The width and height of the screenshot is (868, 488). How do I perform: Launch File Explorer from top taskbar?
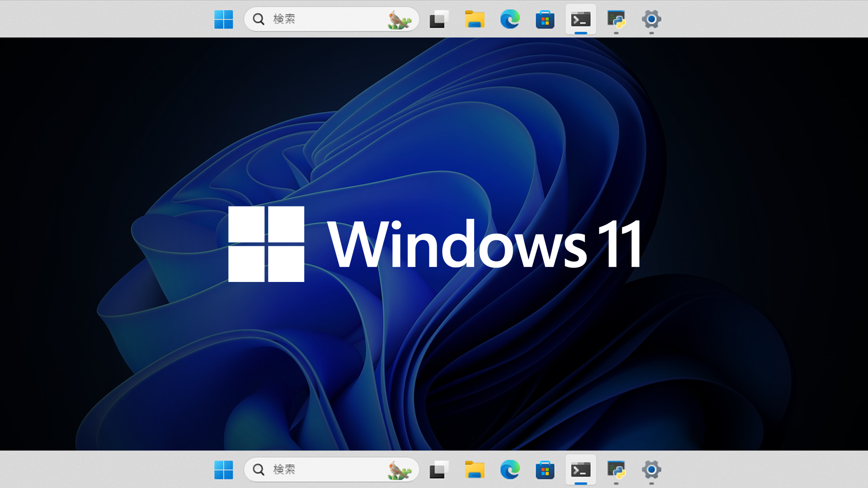[474, 19]
